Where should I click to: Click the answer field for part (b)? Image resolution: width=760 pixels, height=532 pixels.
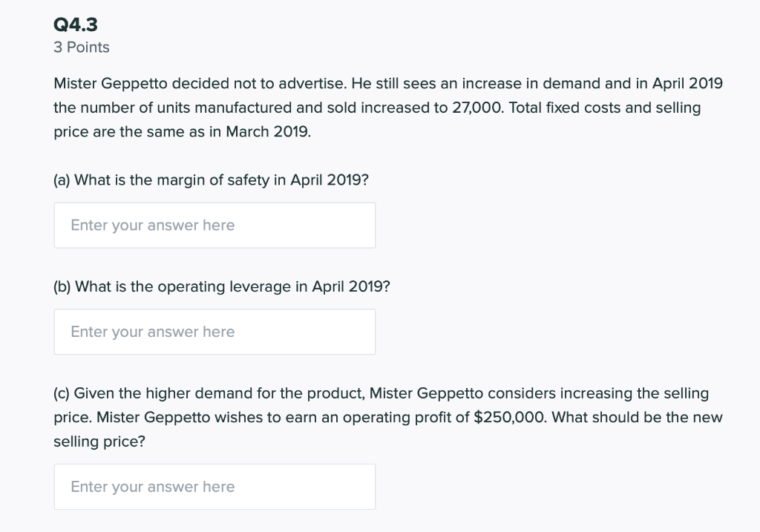(x=214, y=332)
